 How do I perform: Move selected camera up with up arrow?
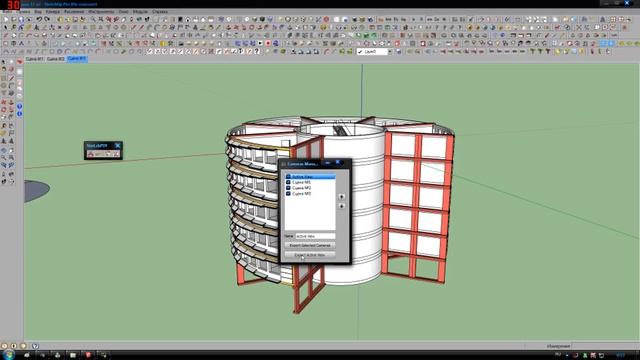(342, 197)
